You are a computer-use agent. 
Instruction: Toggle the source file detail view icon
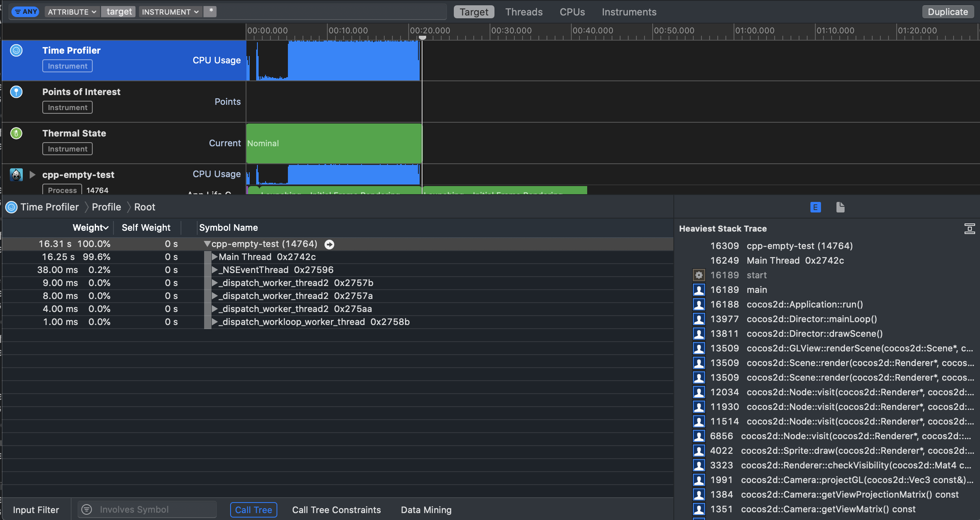(x=840, y=207)
